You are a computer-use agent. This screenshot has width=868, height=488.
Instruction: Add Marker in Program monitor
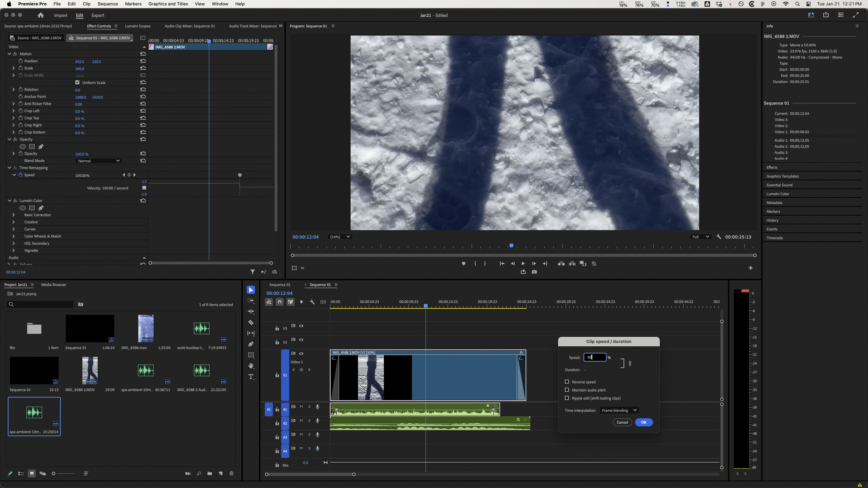[464, 264]
